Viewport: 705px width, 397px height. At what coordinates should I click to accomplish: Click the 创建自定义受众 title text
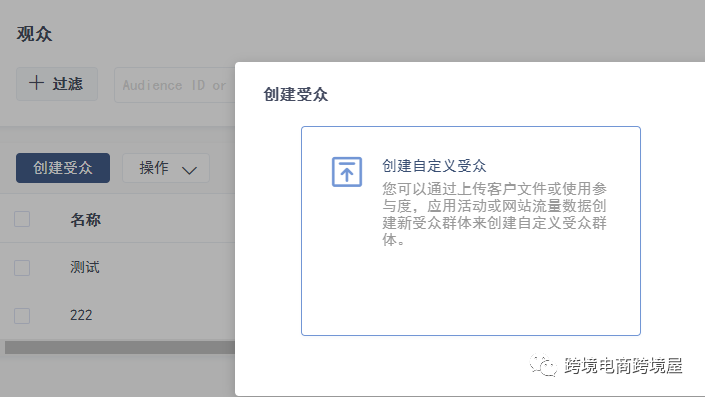click(434, 166)
